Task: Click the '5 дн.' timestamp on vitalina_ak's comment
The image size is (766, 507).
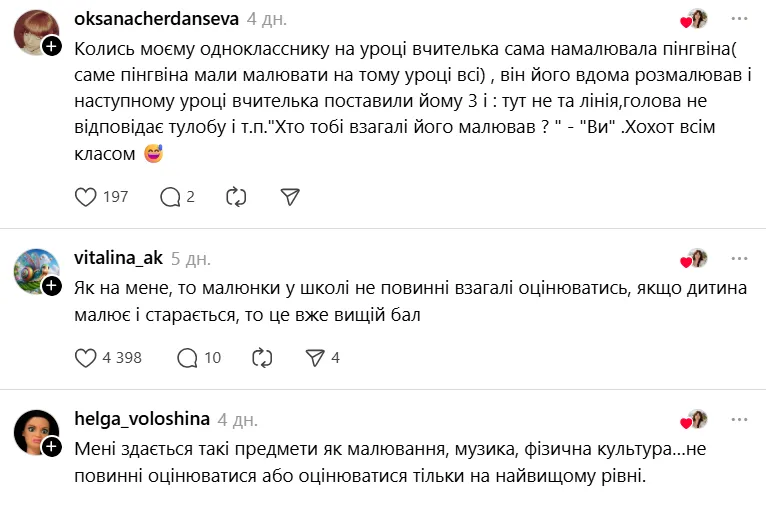Action: tap(191, 258)
